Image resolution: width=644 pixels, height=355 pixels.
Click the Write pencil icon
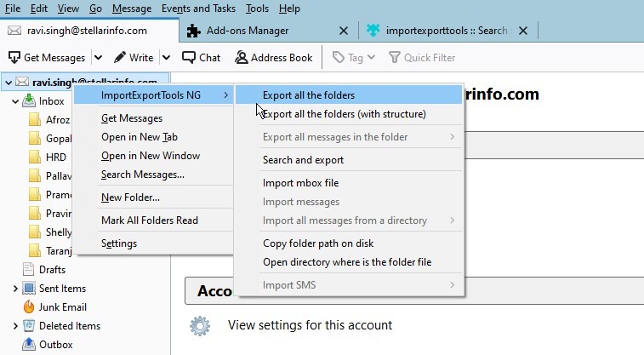pos(120,58)
